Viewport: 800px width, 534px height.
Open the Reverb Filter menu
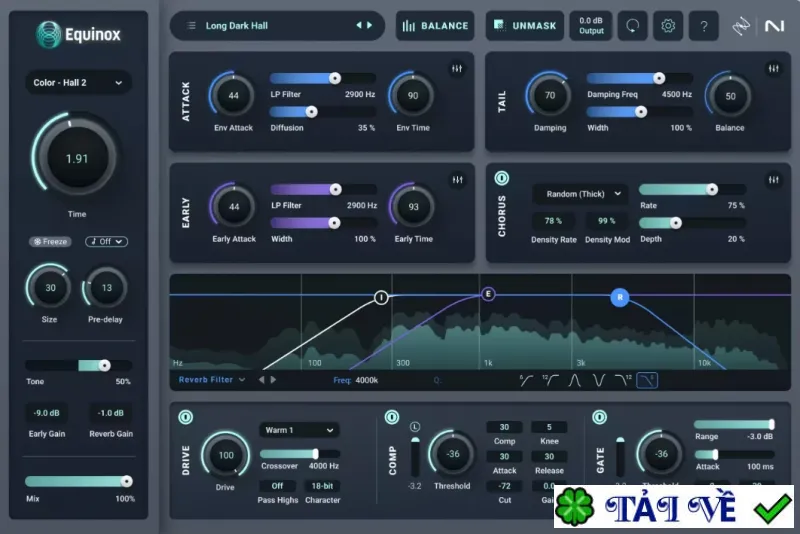(x=212, y=379)
